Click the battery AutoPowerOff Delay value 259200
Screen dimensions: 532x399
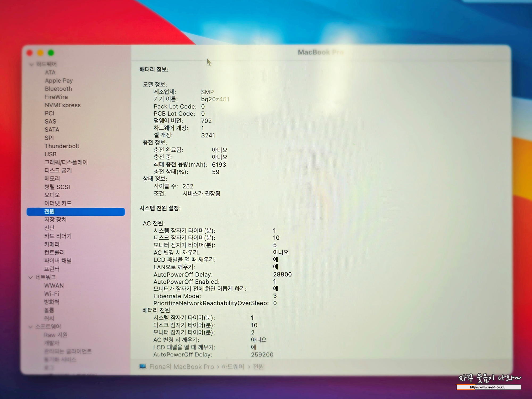tap(262, 355)
